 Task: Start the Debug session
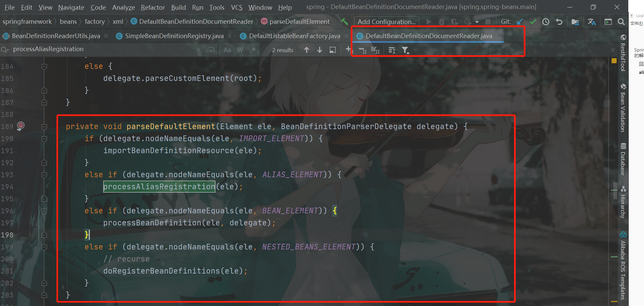pyautogui.click(x=441, y=22)
